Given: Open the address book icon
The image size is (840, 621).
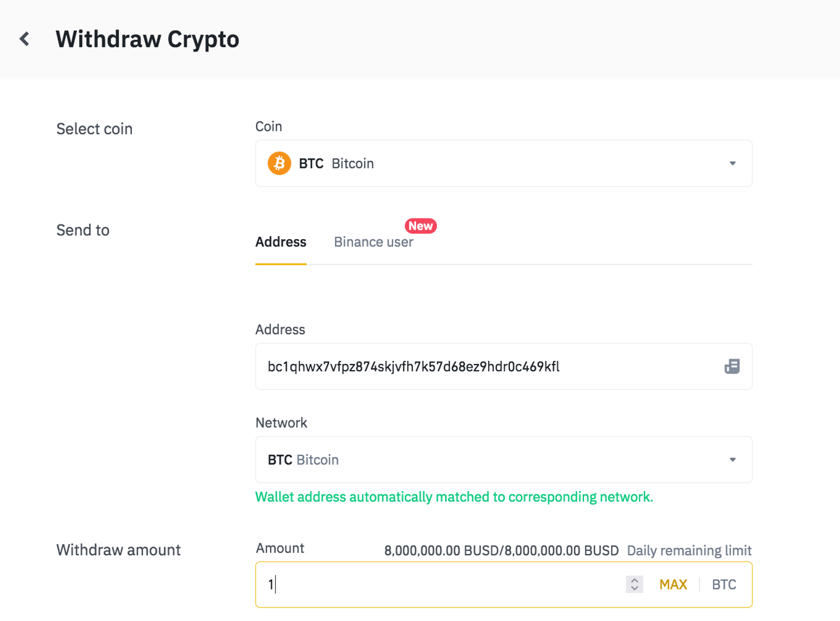Looking at the screenshot, I should click(x=731, y=366).
